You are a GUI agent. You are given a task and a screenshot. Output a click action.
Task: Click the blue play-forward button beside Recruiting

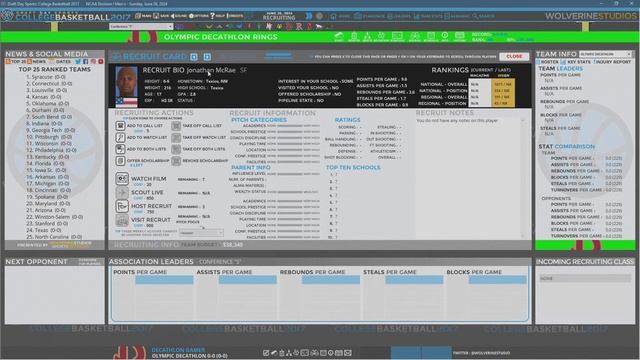coord(309,16)
